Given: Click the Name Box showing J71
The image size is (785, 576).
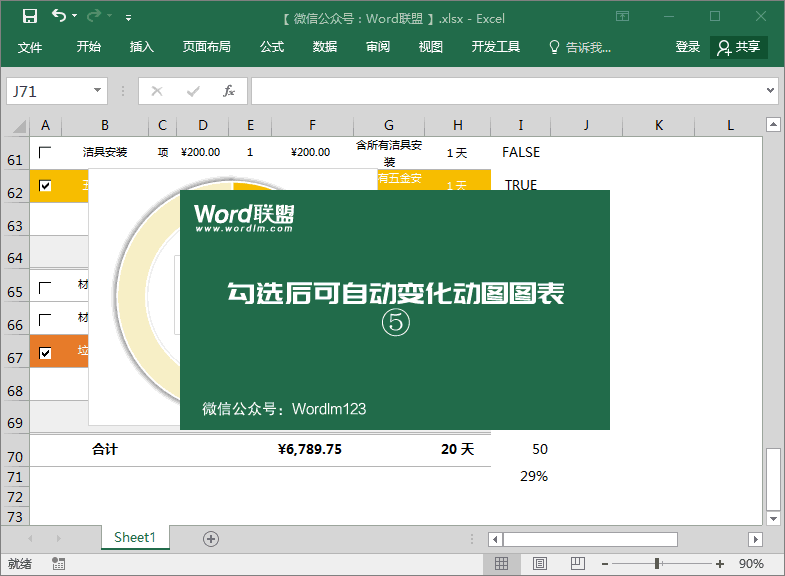Looking at the screenshot, I should (49, 91).
